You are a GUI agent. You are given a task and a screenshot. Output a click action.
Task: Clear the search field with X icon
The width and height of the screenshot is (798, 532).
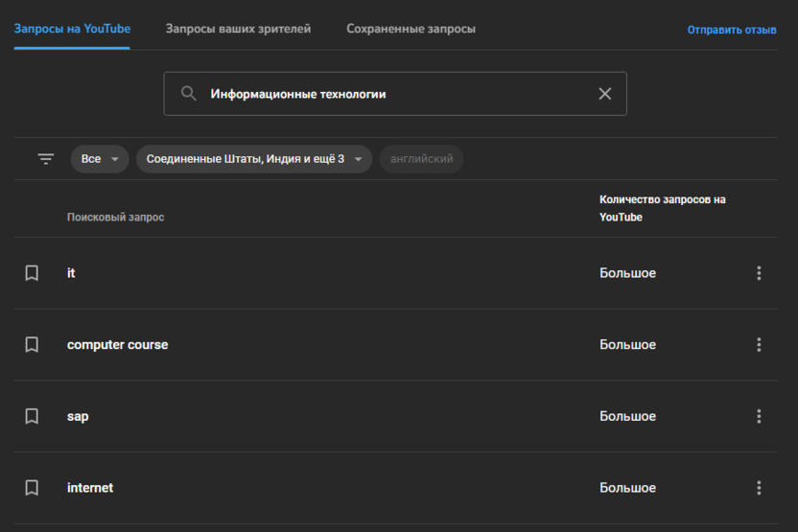coord(604,94)
